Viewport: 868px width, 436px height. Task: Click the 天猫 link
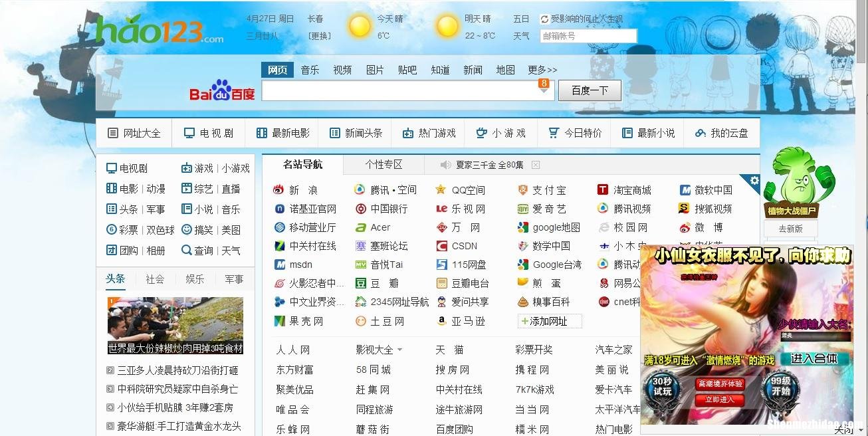pos(450,350)
